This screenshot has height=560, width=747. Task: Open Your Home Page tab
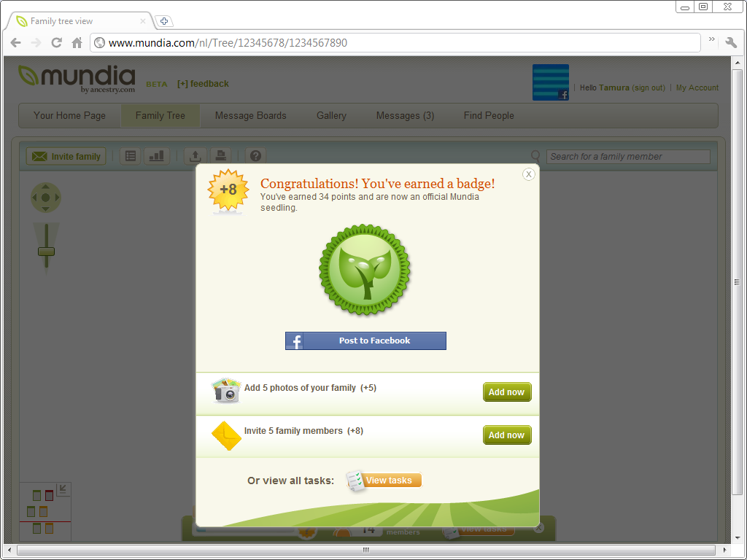point(69,116)
